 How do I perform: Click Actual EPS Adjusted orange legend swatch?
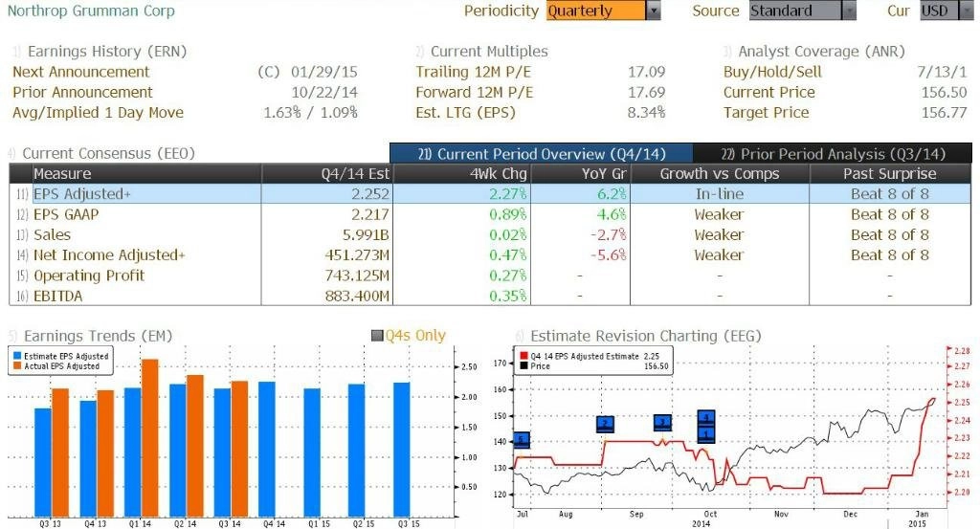pos(17,366)
